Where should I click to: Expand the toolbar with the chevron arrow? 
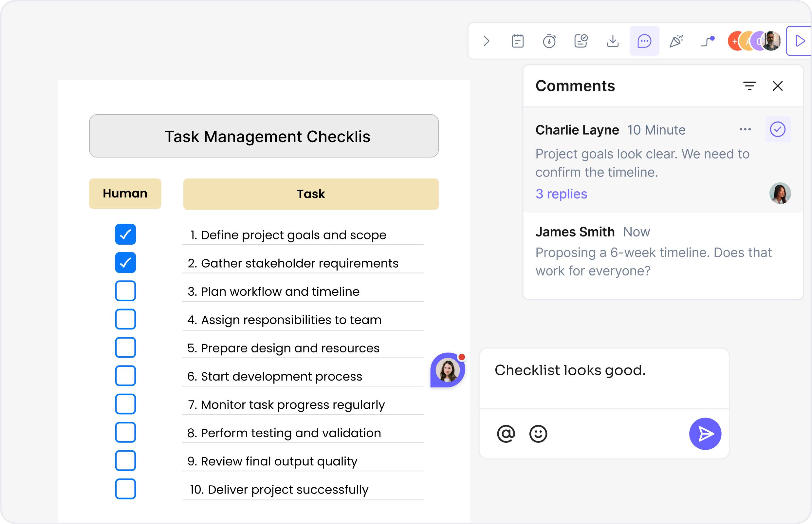tap(487, 41)
